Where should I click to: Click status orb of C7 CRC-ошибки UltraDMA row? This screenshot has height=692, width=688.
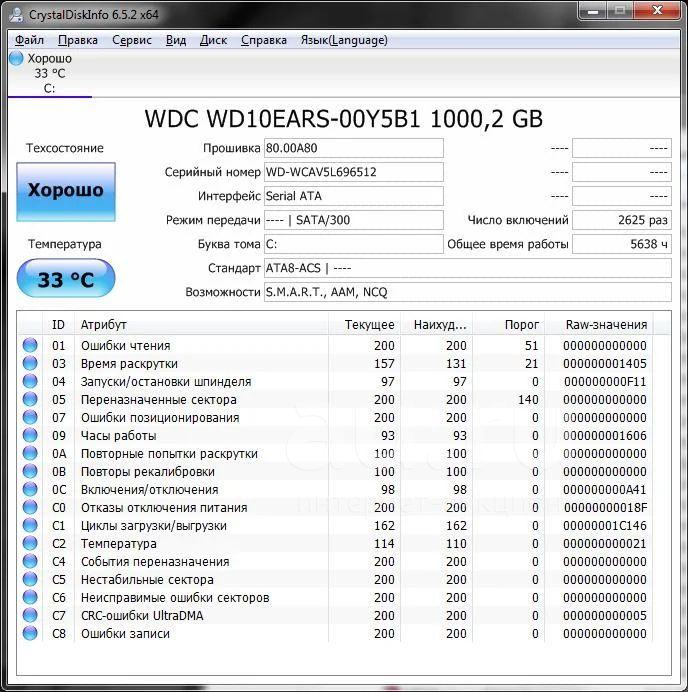(30, 615)
